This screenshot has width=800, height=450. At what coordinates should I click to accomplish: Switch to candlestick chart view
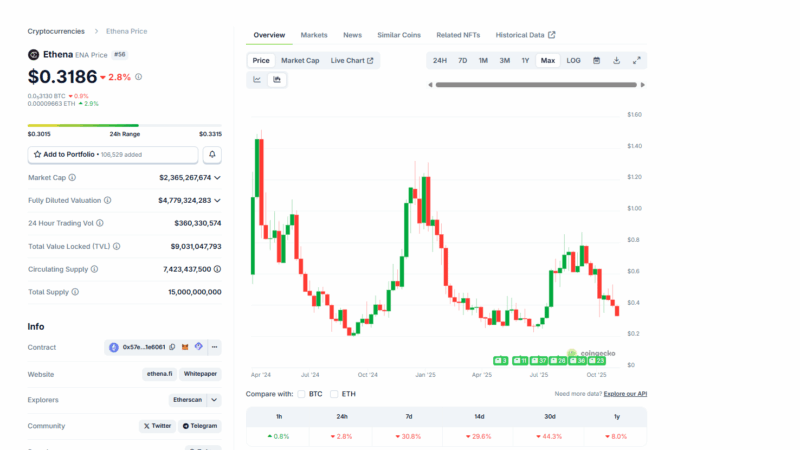tap(277, 80)
